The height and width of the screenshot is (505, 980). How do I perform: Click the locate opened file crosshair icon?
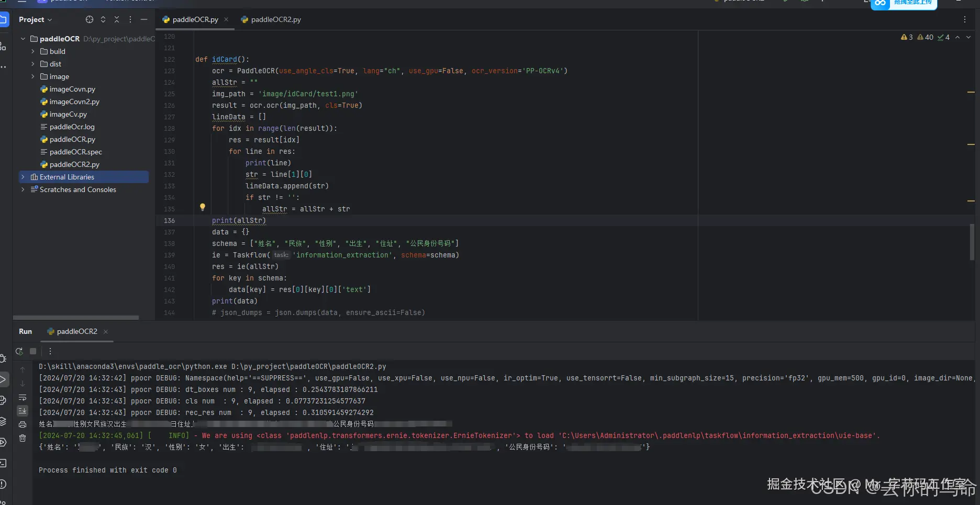tap(90, 19)
